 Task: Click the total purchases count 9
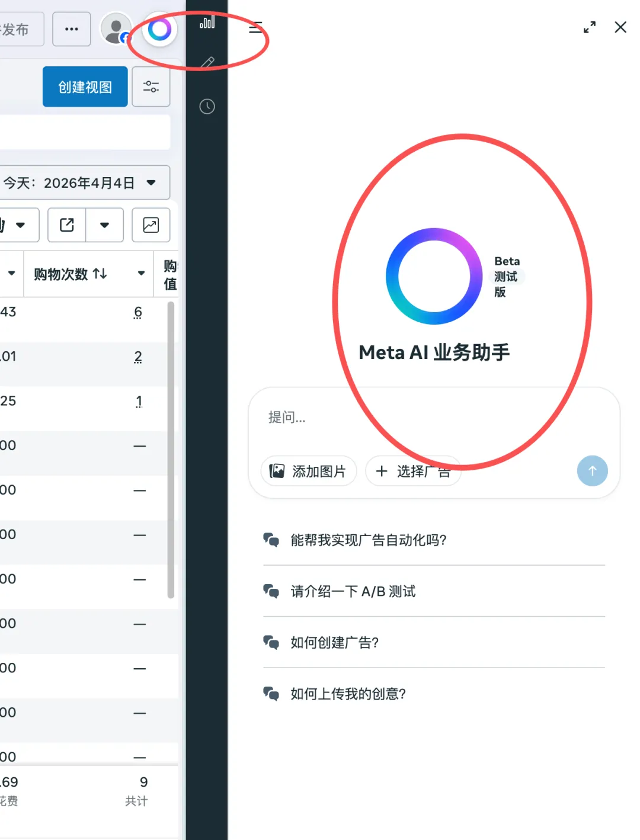click(143, 782)
